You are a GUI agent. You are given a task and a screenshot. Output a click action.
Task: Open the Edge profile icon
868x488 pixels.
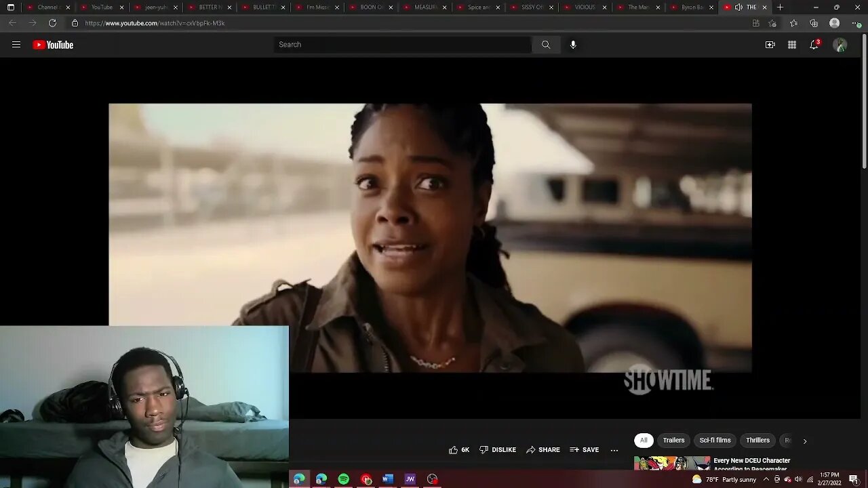pos(835,23)
